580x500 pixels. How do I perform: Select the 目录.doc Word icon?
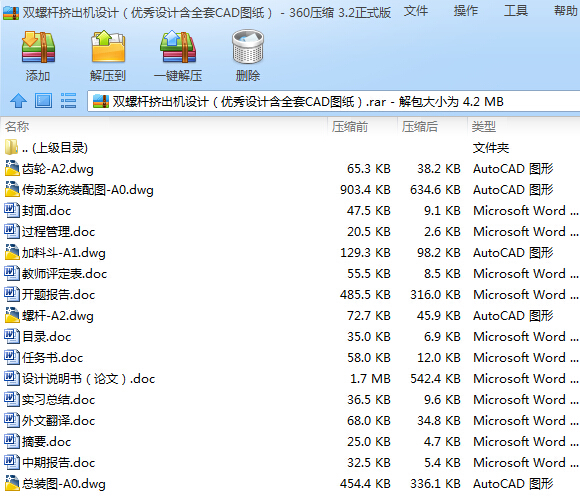pos(12,336)
